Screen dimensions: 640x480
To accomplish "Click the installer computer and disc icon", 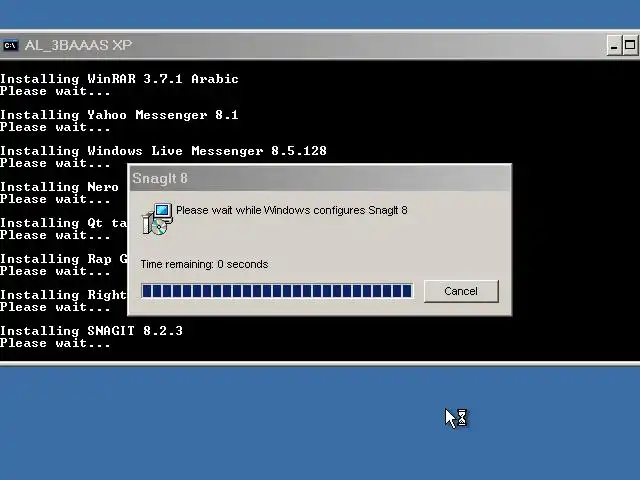I will (x=158, y=219).
